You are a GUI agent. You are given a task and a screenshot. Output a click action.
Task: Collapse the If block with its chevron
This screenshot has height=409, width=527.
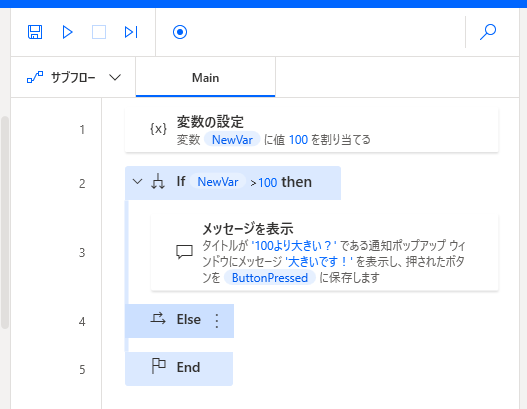point(137,182)
